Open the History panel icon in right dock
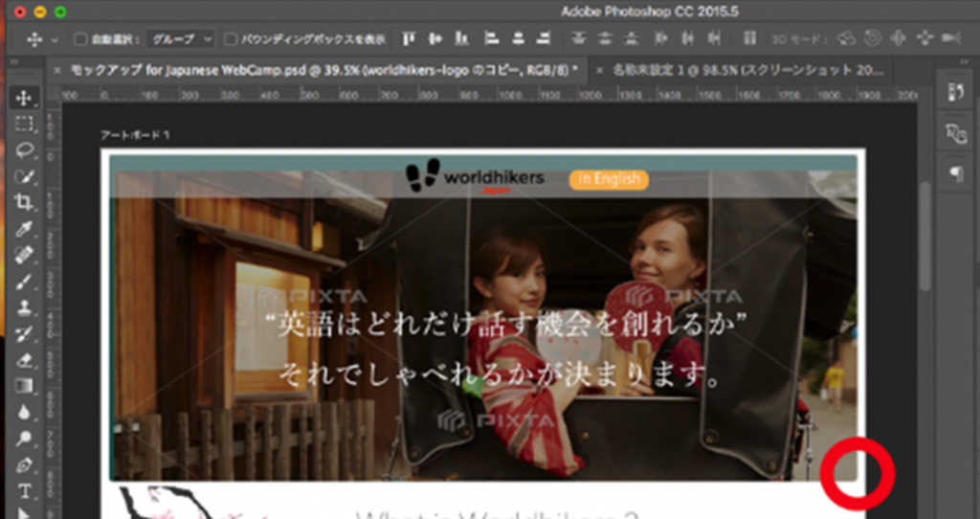The width and height of the screenshot is (980, 519). pos(956,93)
